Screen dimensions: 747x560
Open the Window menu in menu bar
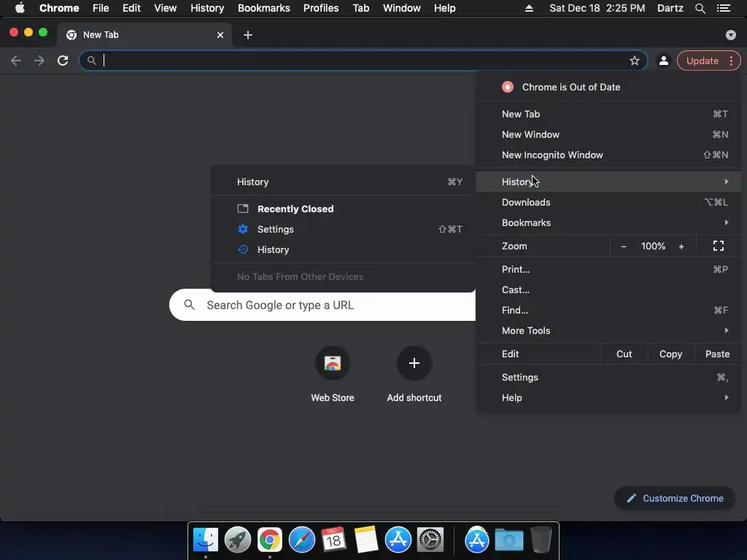tap(402, 8)
